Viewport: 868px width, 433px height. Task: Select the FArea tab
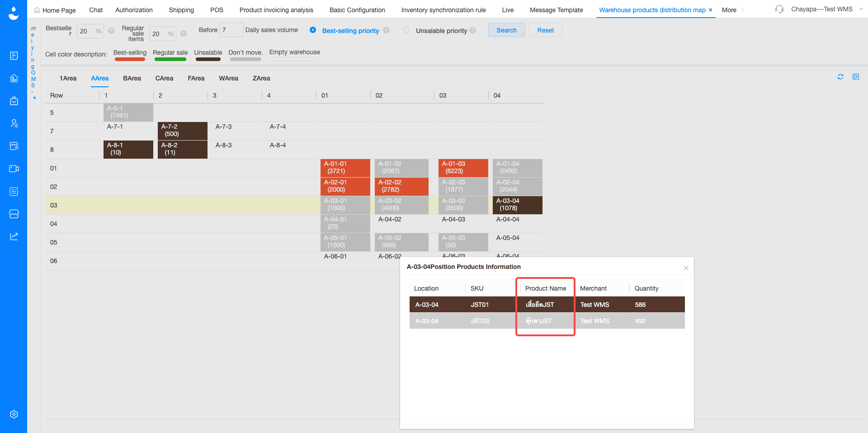point(196,78)
